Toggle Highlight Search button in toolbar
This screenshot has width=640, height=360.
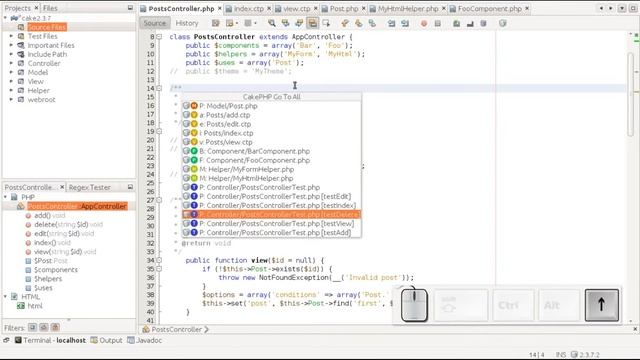click(312, 23)
